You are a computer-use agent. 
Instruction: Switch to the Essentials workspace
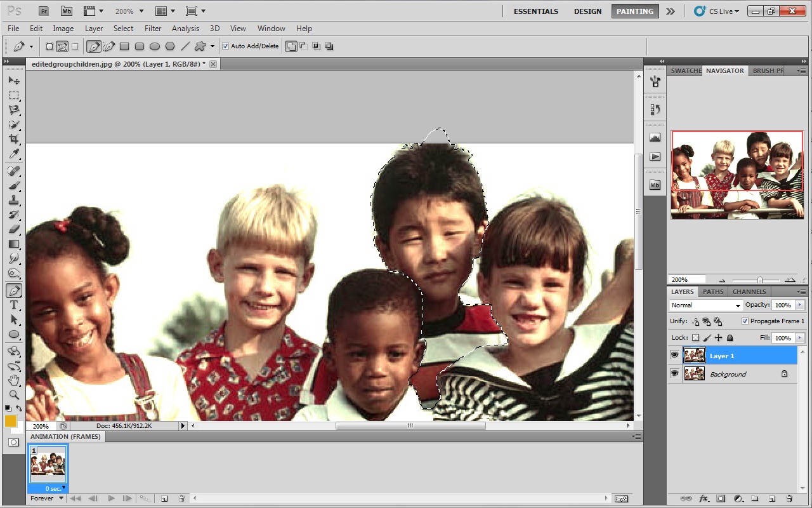coord(536,11)
